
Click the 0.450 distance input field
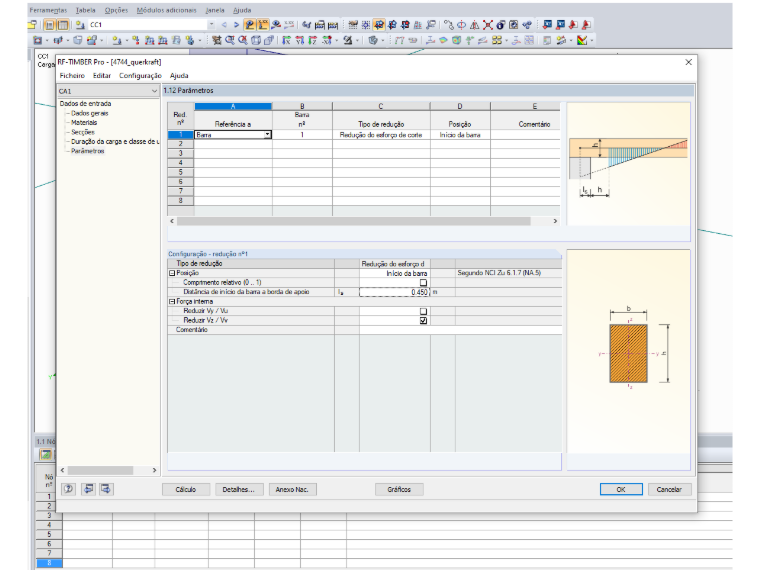(x=394, y=292)
